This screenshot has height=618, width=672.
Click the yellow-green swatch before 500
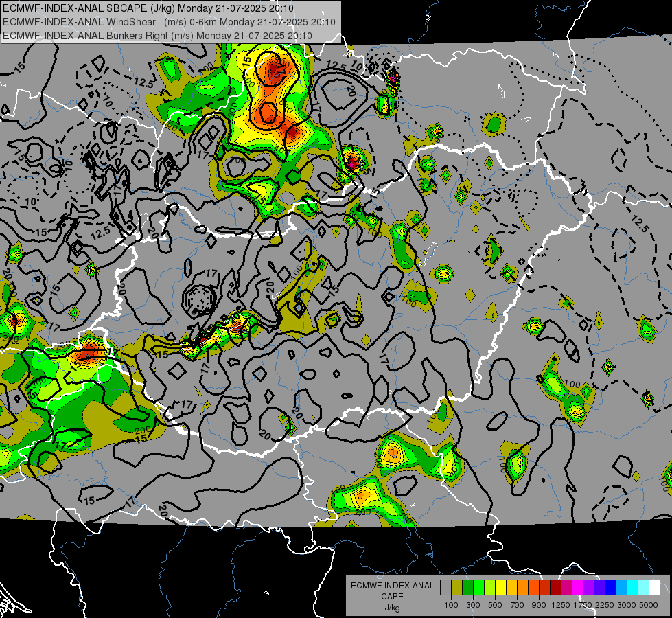pos(490,588)
